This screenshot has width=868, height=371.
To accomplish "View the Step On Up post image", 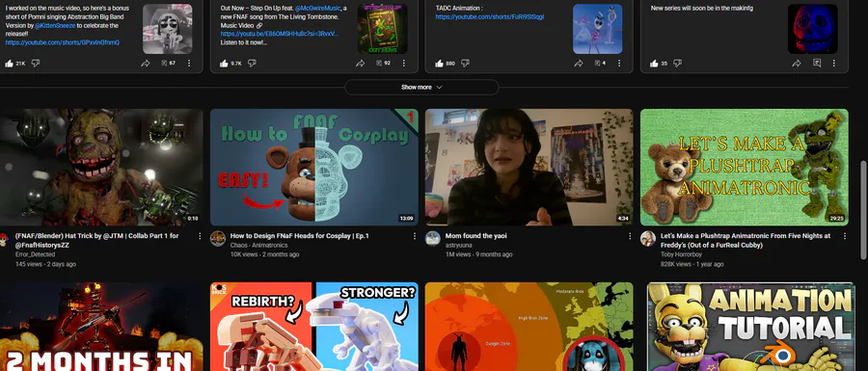I will coord(382,29).
